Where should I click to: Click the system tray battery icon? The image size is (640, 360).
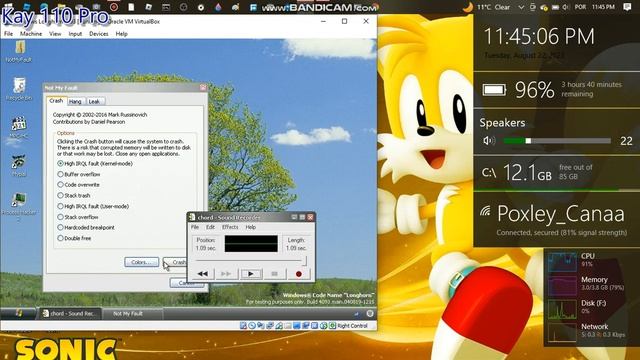pyautogui.click(x=555, y=7)
